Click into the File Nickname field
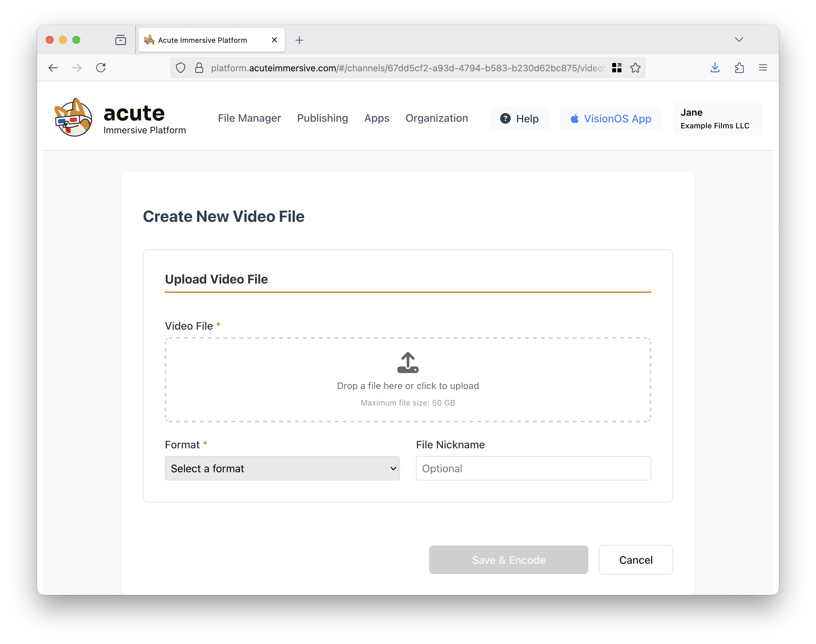 pos(533,468)
